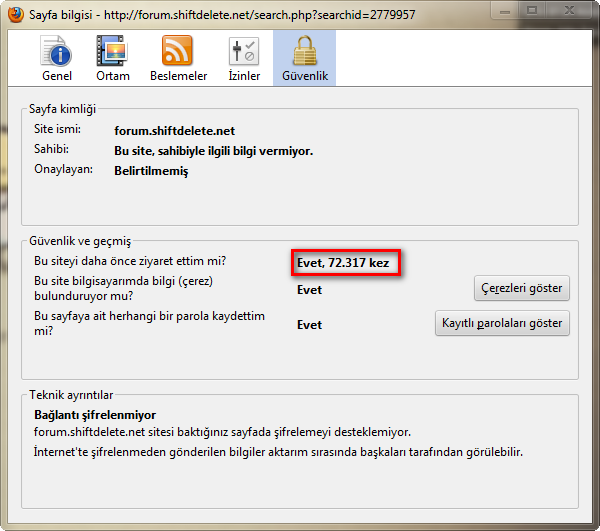The height and width of the screenshot is (531, 600).
Task: Select the site name forum.shiftdelete.net
Action: pyautogui.click(x=174, y=131)
